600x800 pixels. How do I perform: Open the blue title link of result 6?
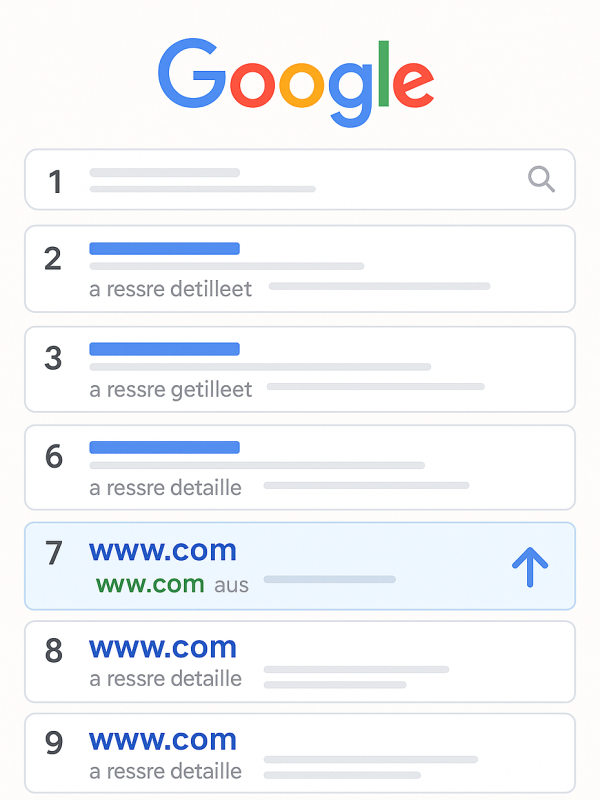164,447
